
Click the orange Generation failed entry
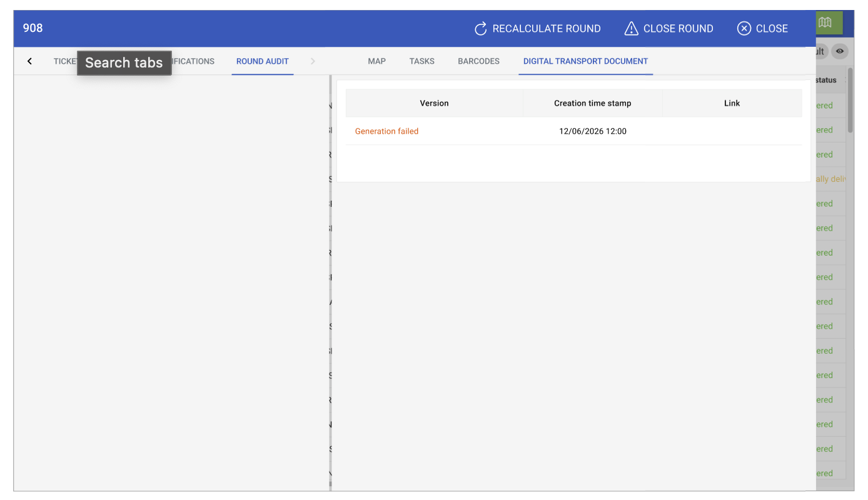pos(386,131)
